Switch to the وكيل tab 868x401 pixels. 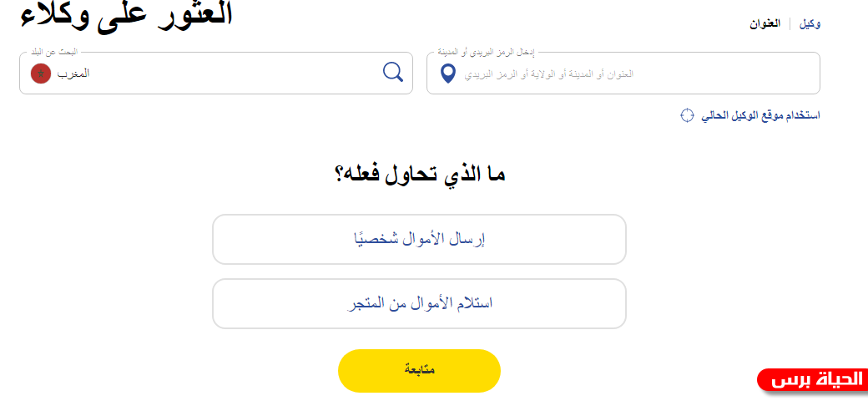pyautogui.click(x=810, y=24)
